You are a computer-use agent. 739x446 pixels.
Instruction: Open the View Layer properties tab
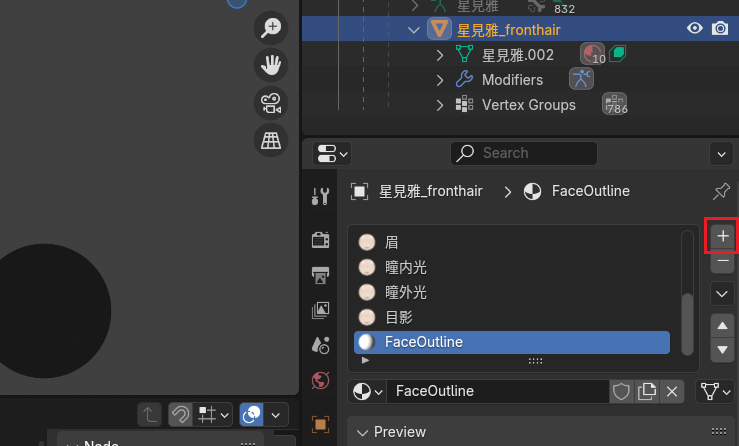[321, 310]
